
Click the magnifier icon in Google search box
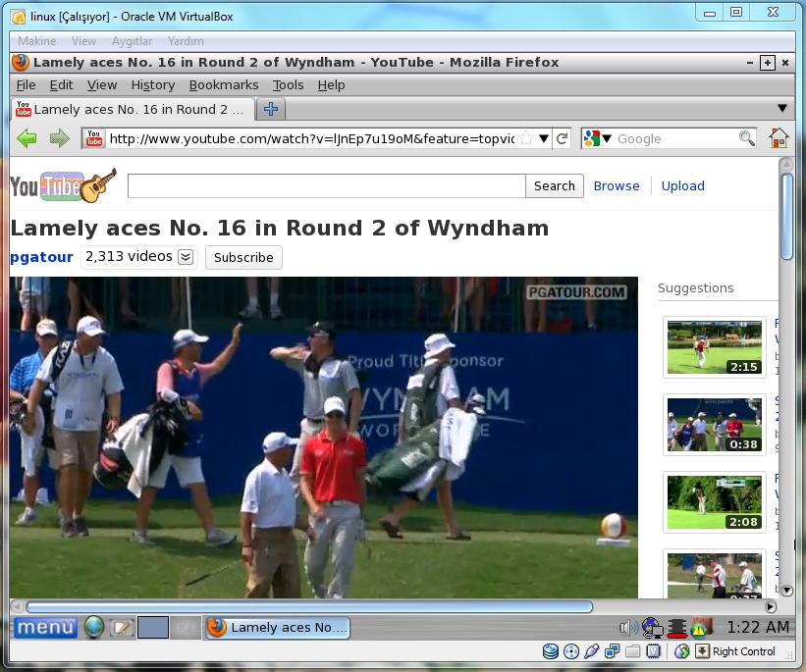tap(746, 138)
